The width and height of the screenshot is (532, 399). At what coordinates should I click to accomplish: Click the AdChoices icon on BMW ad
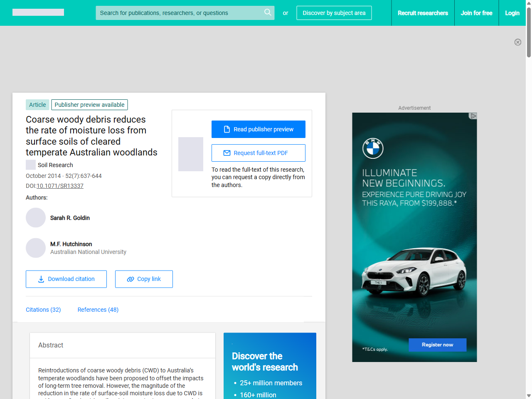click(x=473, y=116)
